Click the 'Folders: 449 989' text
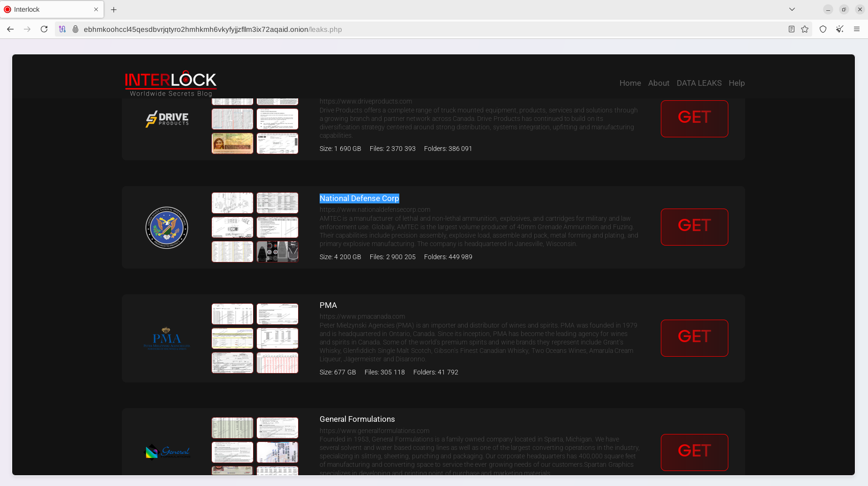The height and width of the screenshot is (486, 868). (x=448, y=257)
